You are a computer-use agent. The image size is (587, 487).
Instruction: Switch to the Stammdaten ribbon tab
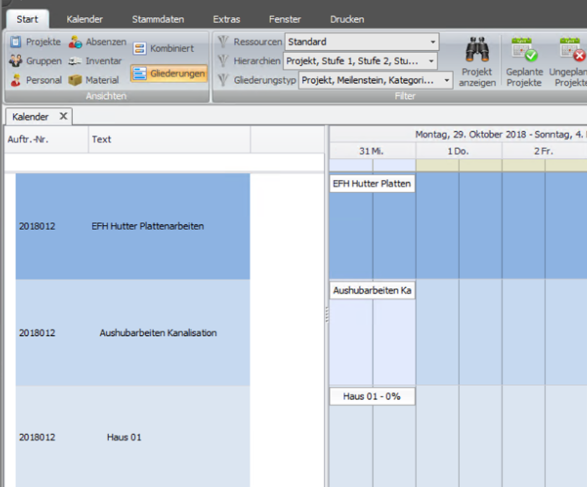tap(158, 19)
